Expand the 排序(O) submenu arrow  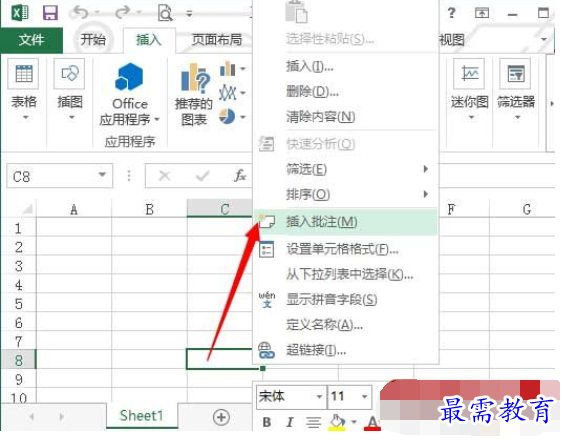coord(425,194)
